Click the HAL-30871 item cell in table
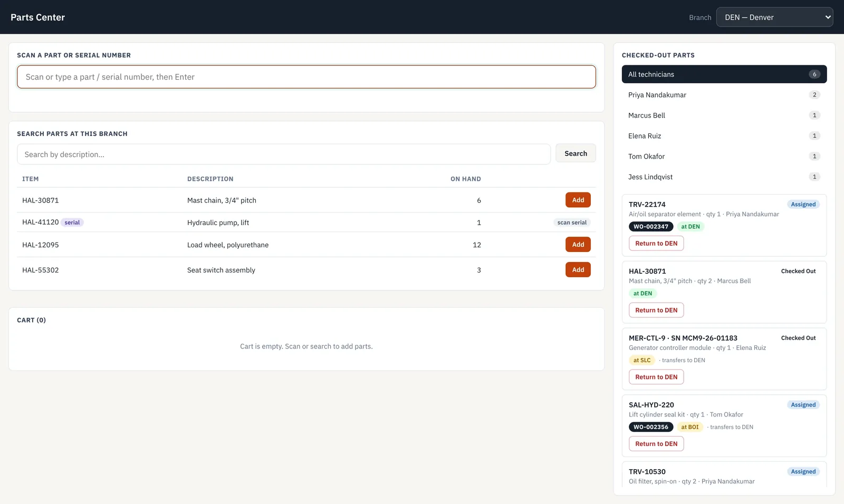 pos(41,200)
